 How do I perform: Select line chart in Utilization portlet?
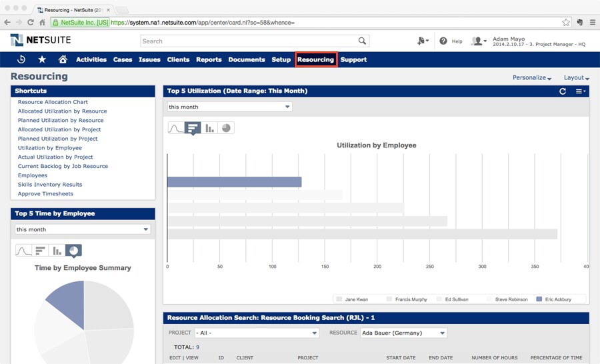point(176,128)
